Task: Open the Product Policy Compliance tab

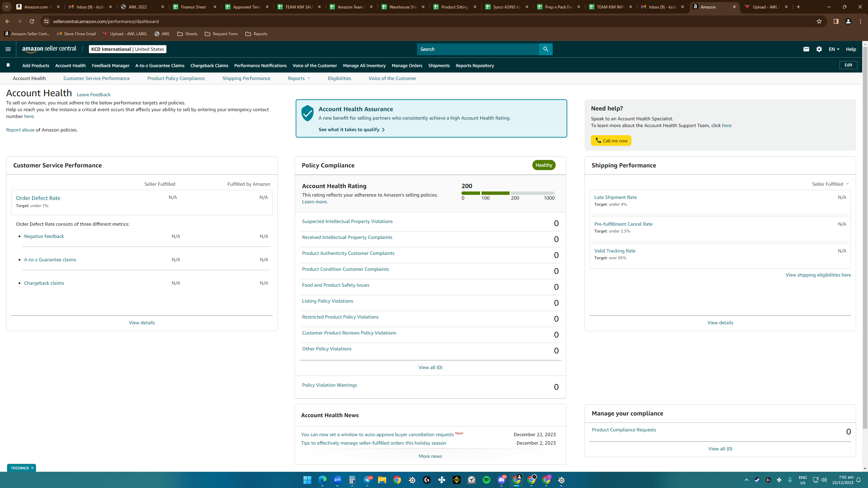Action: click(176, 78)
